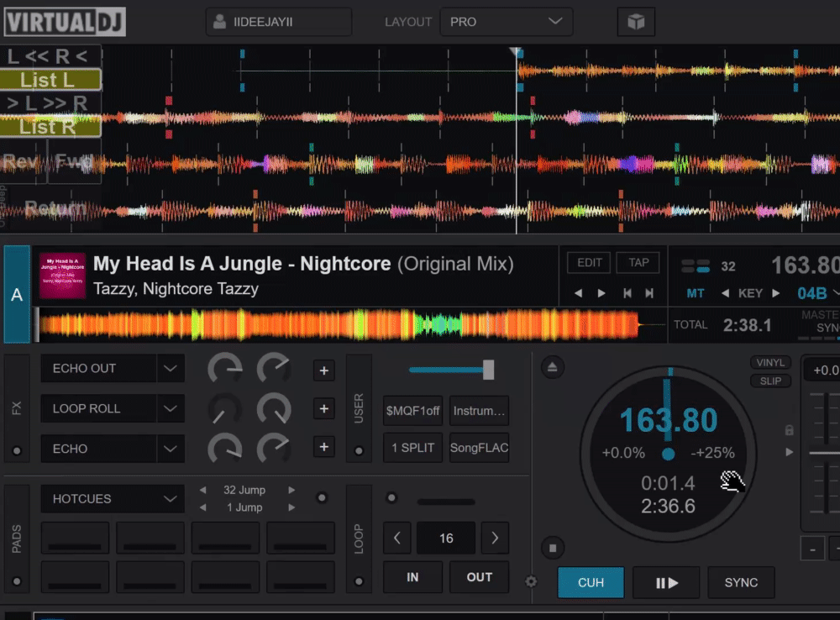Viewport: 840px width, 620px height.
Task: Lower the key with arrow left of KEY
Action: (725, 293)
